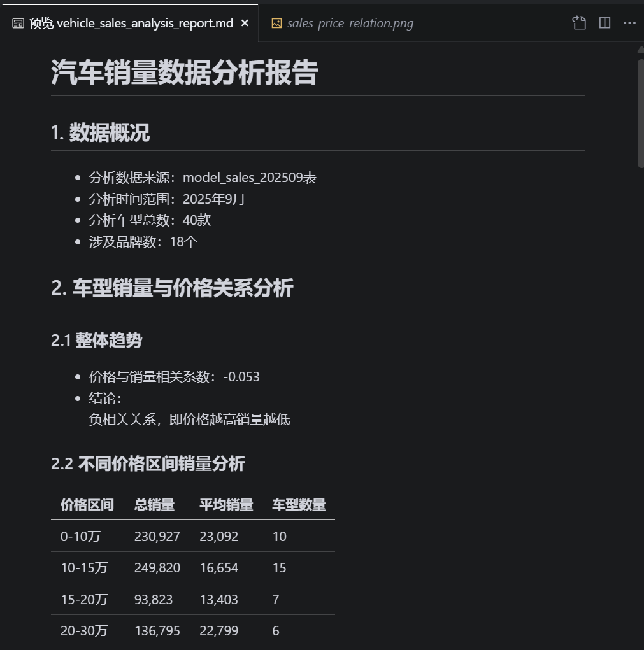
Task: Click the subheading 2.1 整体趋势
Action: click(97, 340)
